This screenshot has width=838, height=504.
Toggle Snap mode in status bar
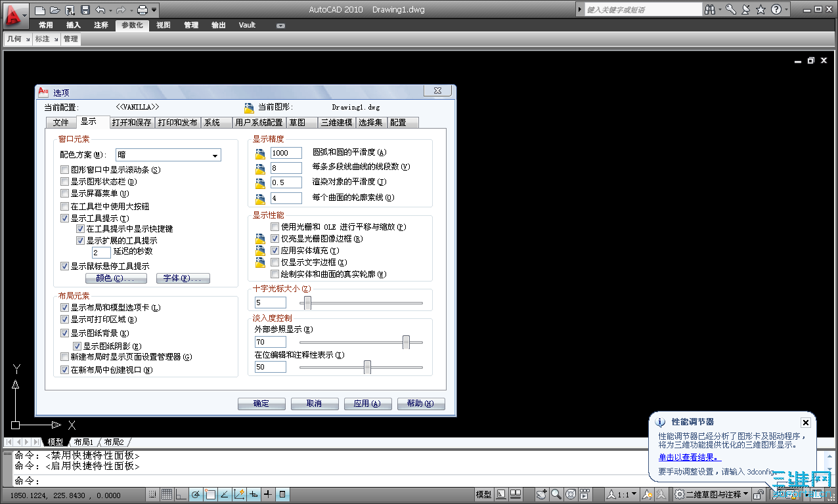[x=152, y=494]
